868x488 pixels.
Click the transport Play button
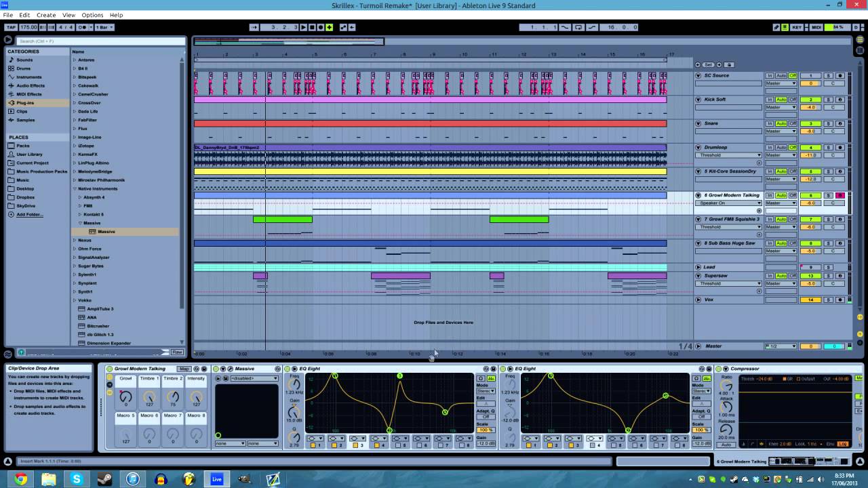[303, 27]
